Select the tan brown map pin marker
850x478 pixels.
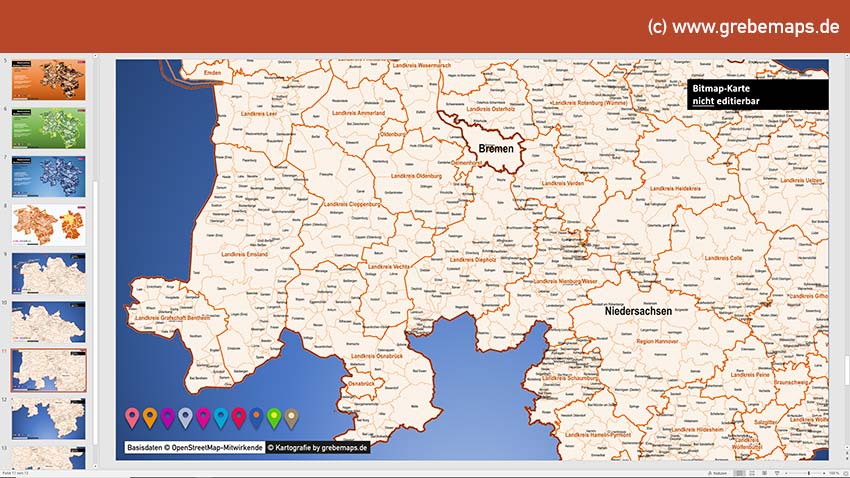tap(292, 418)
